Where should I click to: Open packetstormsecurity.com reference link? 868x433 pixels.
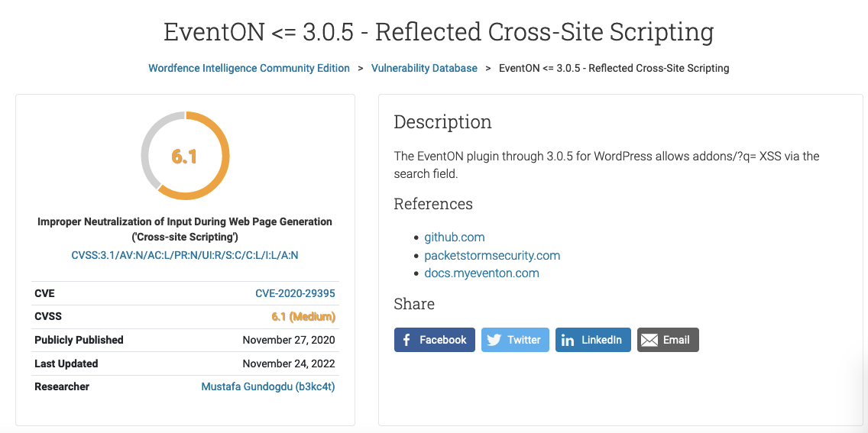click(492, 256)
